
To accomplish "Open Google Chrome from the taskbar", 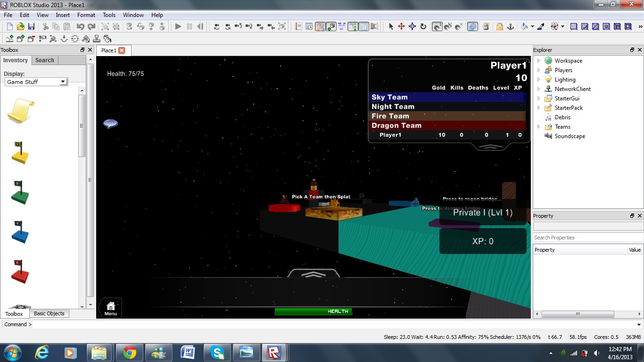I will point(129,353).
